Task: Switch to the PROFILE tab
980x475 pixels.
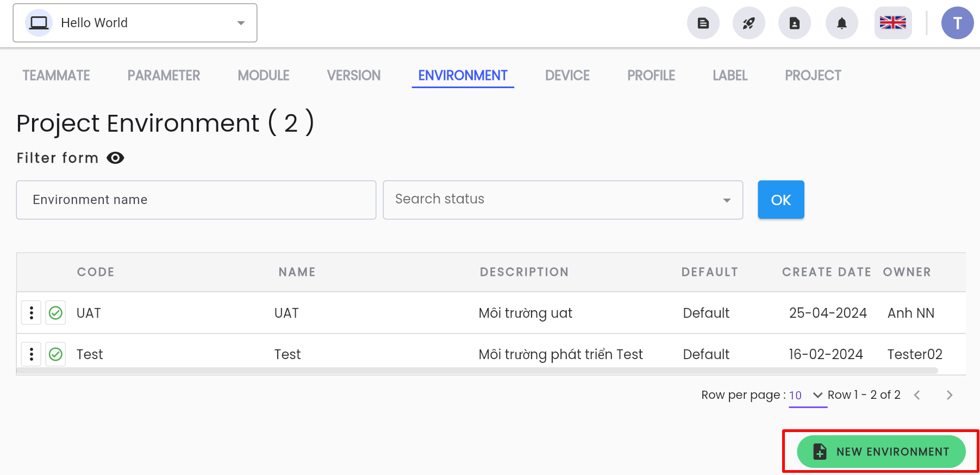Action: point(651,76)
